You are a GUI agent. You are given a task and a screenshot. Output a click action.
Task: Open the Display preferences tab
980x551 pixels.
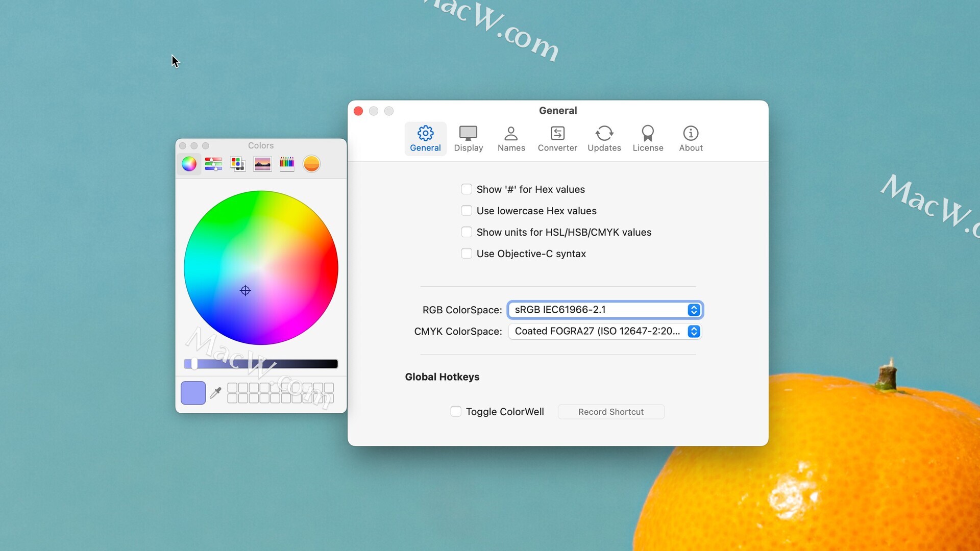(468, 139)
